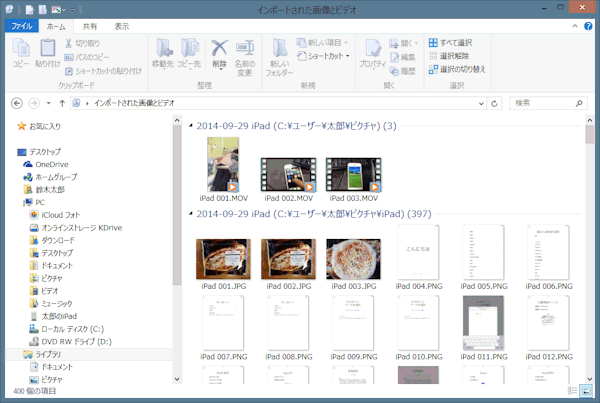This screenshot has height=403, width=600.
Task: Collapse the iPad (3) video group header
Action: pyautogui.click(x=190, y=126)
